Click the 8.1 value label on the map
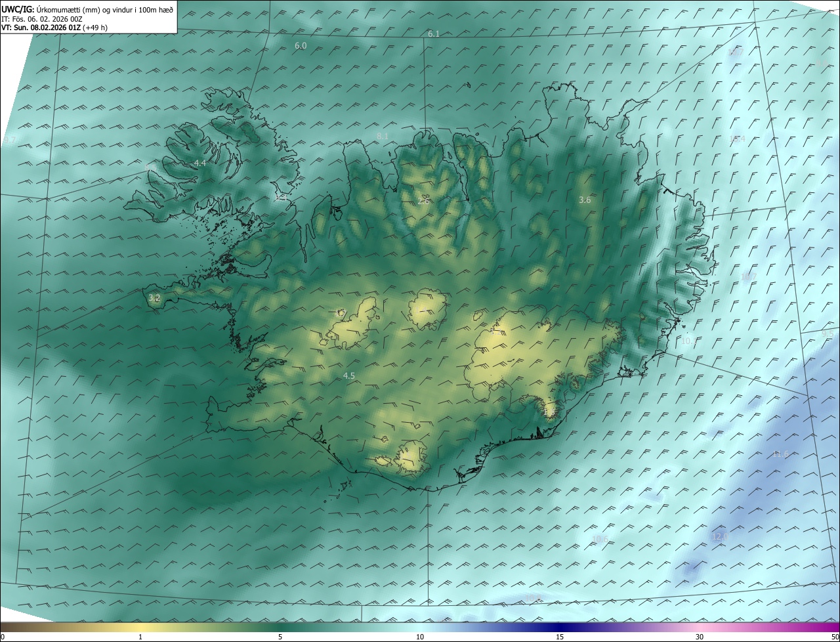This screenshot has height=642, width=840. click(383, 136)
